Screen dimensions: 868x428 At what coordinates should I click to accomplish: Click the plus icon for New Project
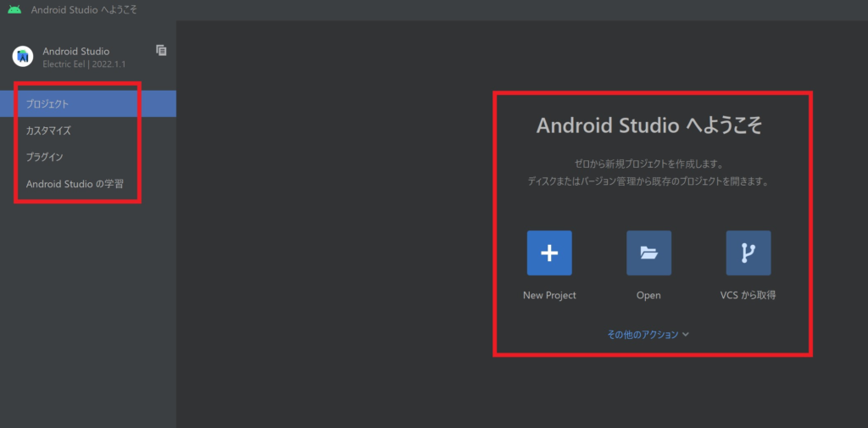(549, 253)
